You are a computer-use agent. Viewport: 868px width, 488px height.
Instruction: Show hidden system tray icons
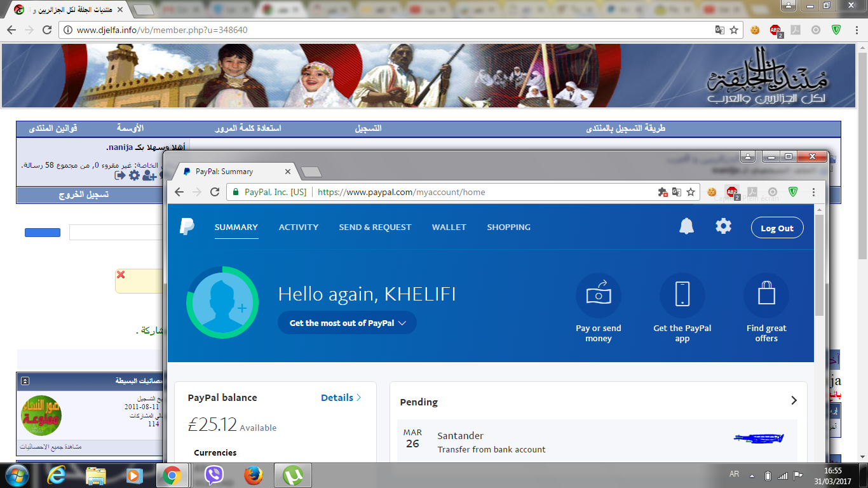click(x=752, y=475)
